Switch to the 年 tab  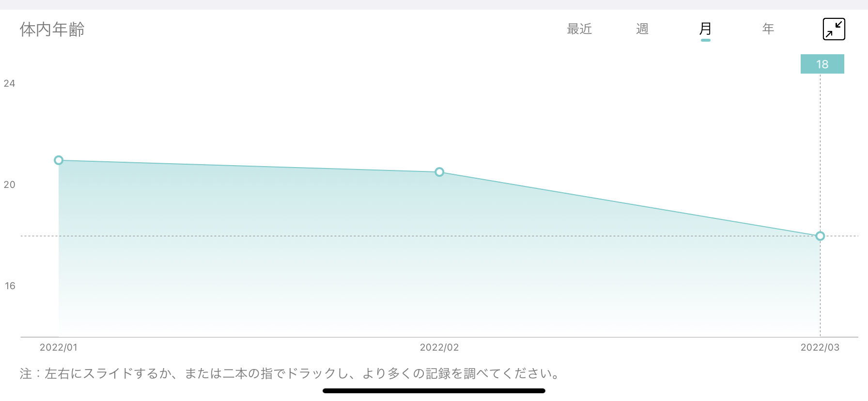768,29
